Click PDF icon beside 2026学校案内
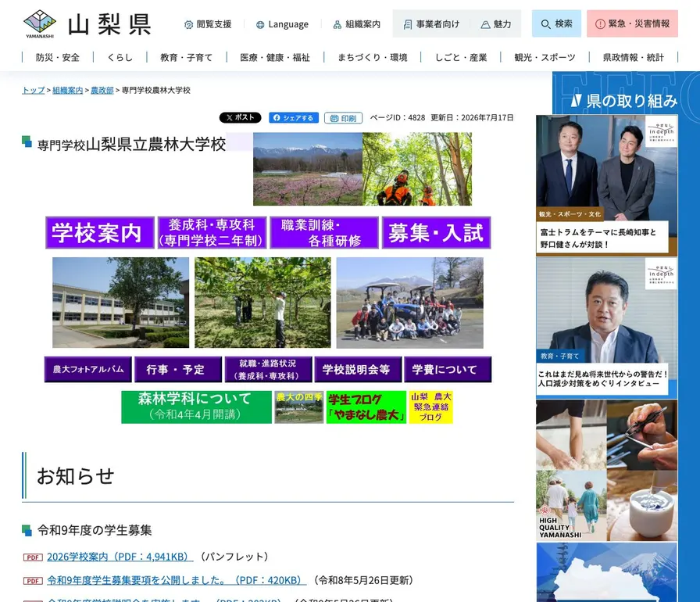Viewport: 700px width, 602px height. [33, 557]
